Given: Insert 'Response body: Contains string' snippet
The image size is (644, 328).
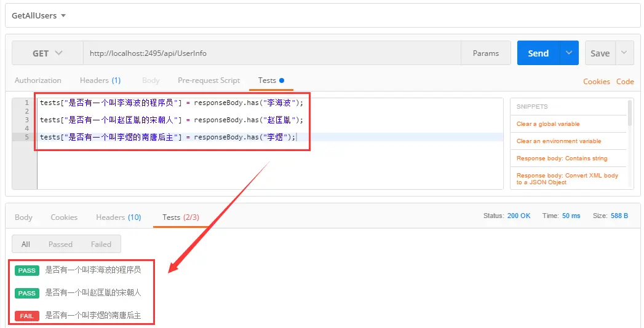Looking at the screenshot, I should point(562,158).
